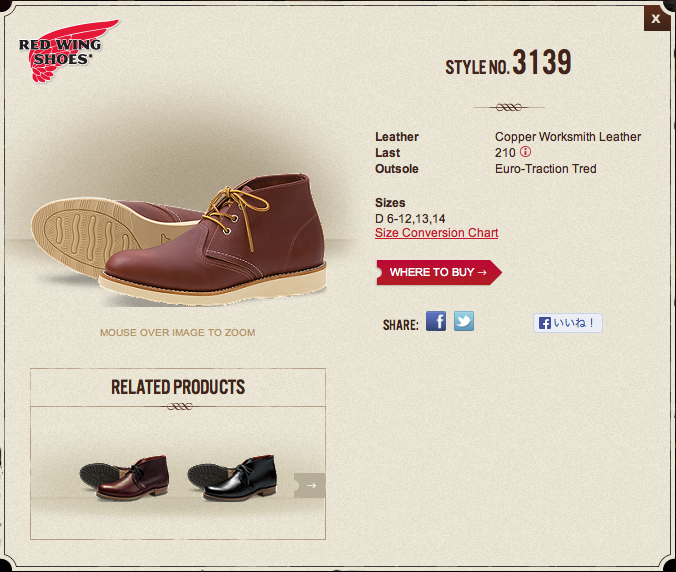Click the Where To Buy button
This screenshot has height=572, width=676.
click(x=438, y=272)
